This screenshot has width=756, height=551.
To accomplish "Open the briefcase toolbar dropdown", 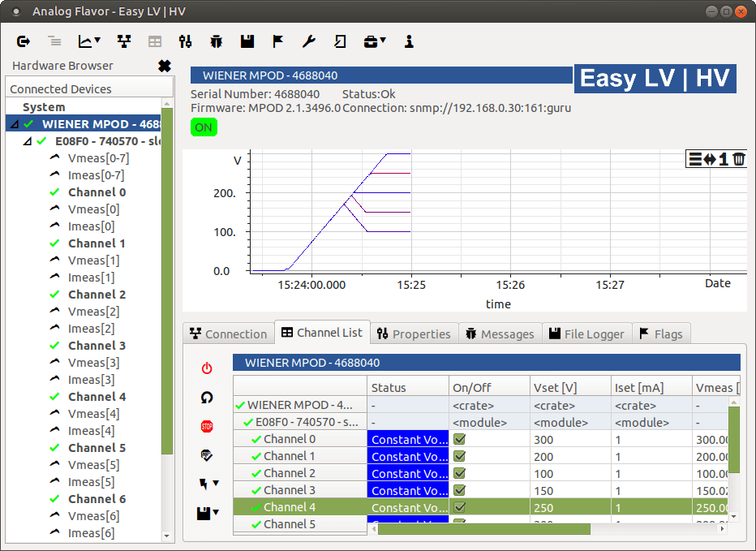I will pyautogui.click(x=383, y=41).
